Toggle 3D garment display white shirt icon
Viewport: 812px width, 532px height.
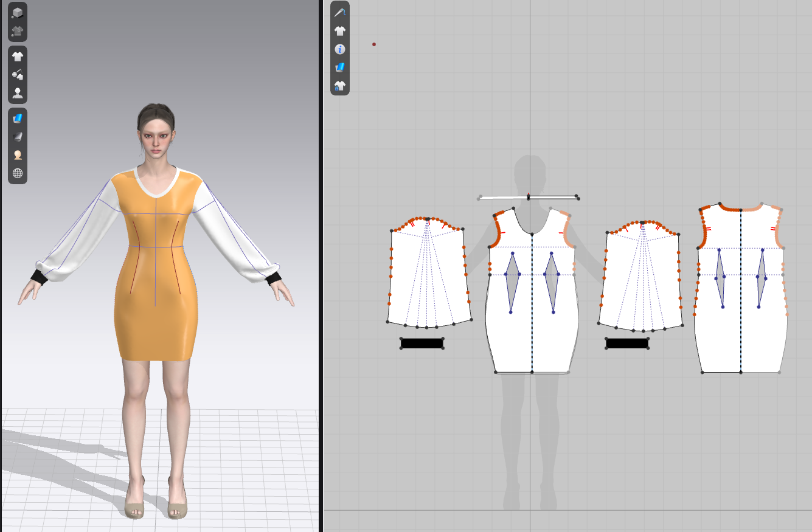pyautogui.click(x=18, y=57)
